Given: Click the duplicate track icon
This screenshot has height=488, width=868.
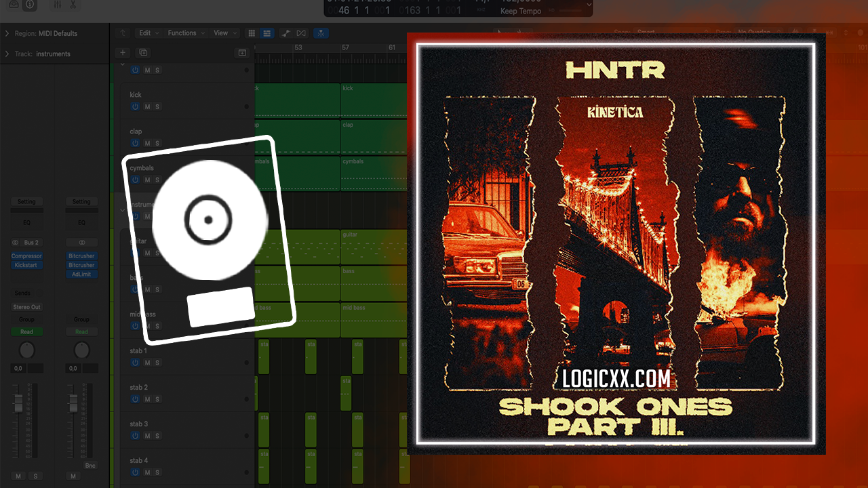Looking at the screenshot, I should (x=143, y=52).
